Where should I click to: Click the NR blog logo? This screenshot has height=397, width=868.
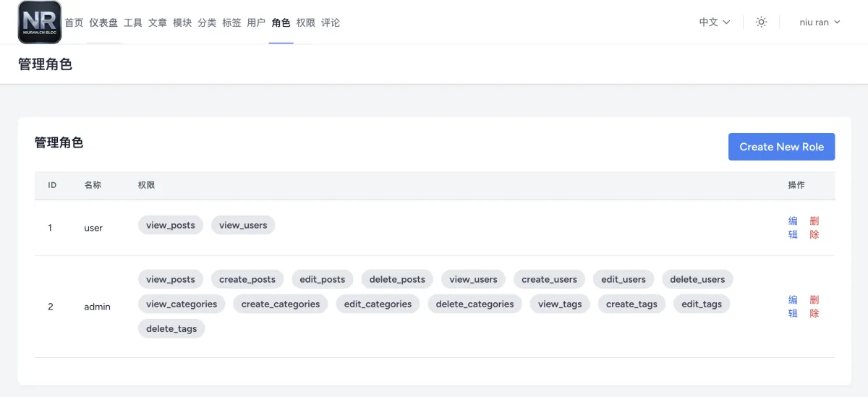click(x=40, y=22)
